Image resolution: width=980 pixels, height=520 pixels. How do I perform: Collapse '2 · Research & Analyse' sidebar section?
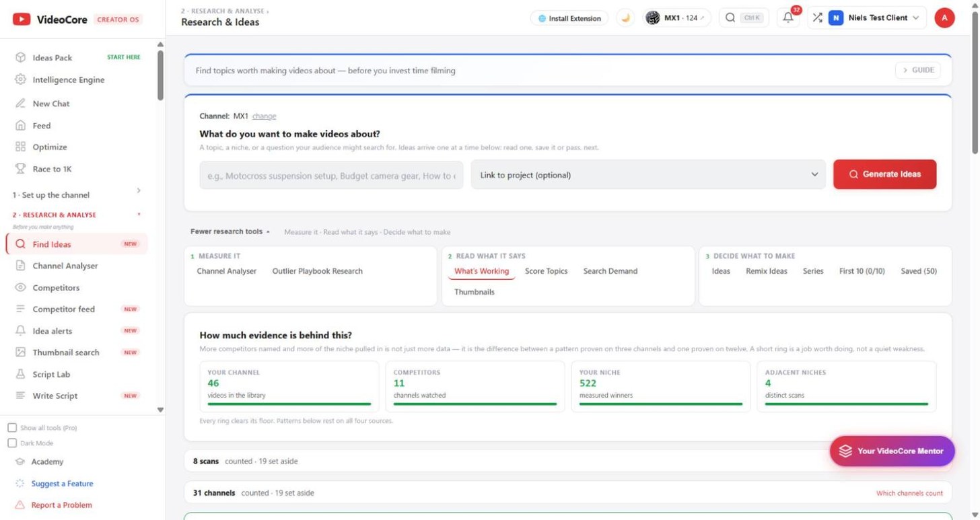(x=77, y=215)
